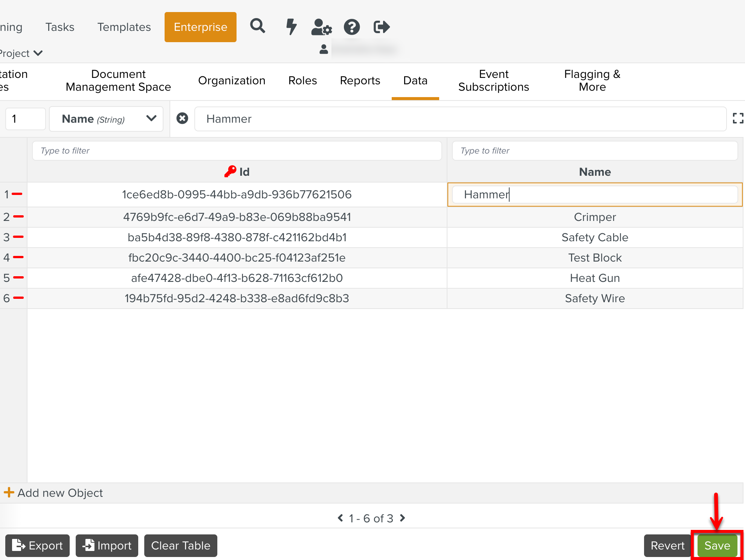Image resolution: width=745 pixels, height=560 pixels.
Task: Click the logout arrow icon
Action: 382,27
